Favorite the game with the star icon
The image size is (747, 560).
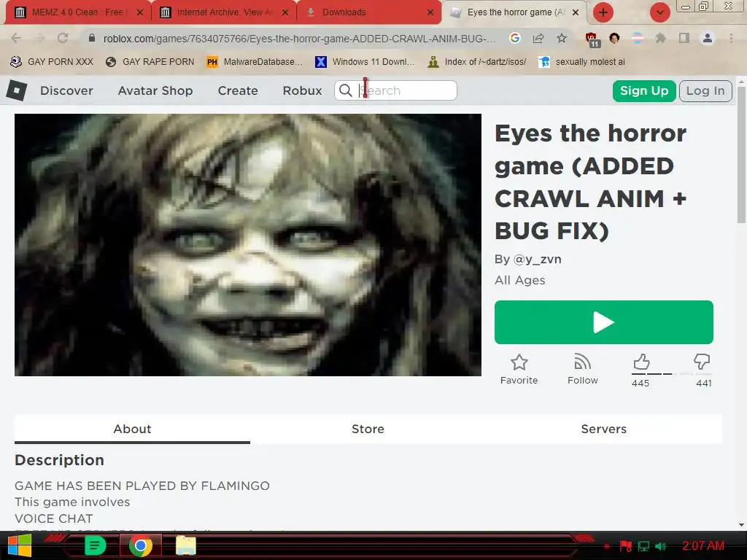pyautogui.click(x=519, y=362)
